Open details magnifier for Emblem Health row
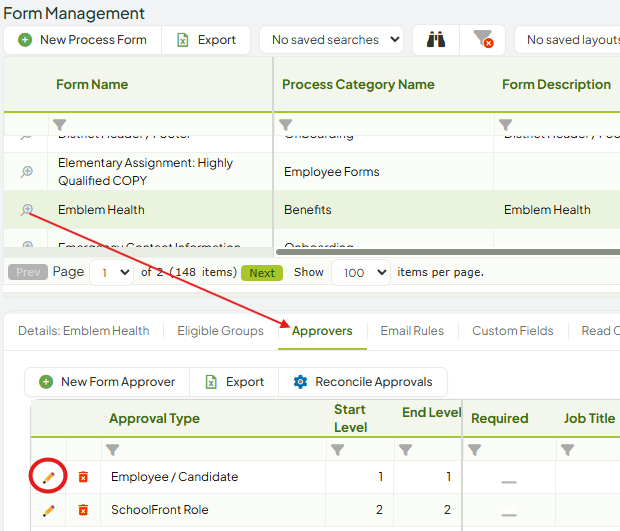Viewport: 620px width, 531px height. [26, 210]
